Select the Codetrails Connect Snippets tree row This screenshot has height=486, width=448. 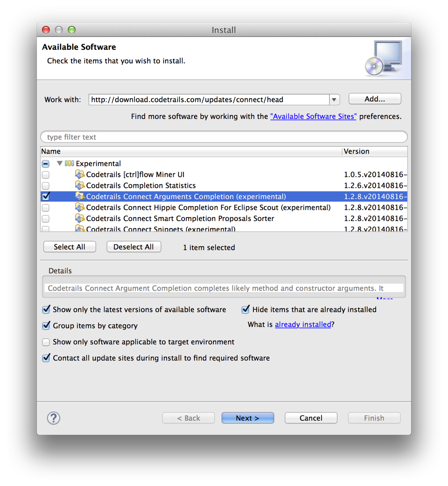[x=224, y=229]
